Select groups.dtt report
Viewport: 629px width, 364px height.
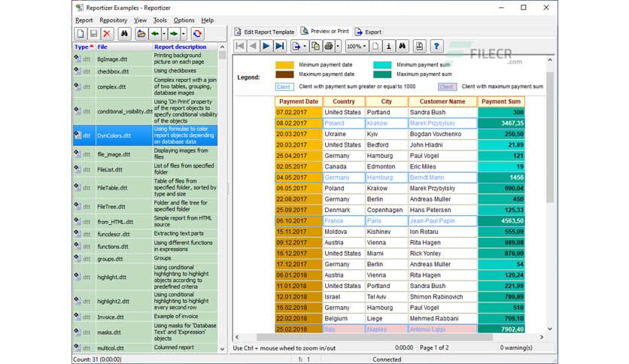click(x=145, y=259)
